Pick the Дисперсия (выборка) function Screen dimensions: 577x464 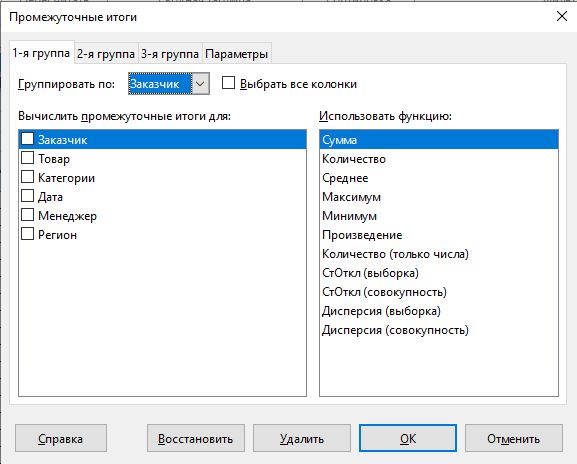click(x=439, y=311)
